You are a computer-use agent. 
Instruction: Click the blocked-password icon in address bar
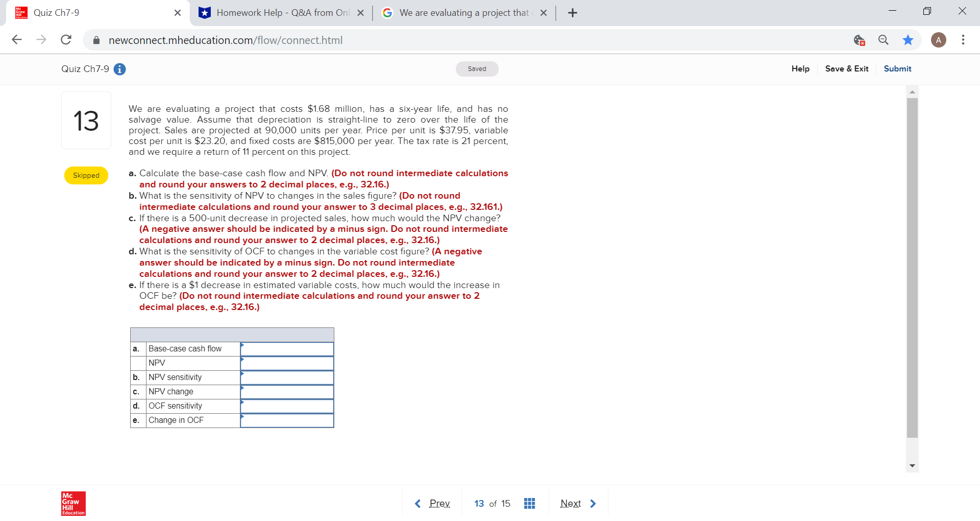pyautogui.click(x=859, y=40)
